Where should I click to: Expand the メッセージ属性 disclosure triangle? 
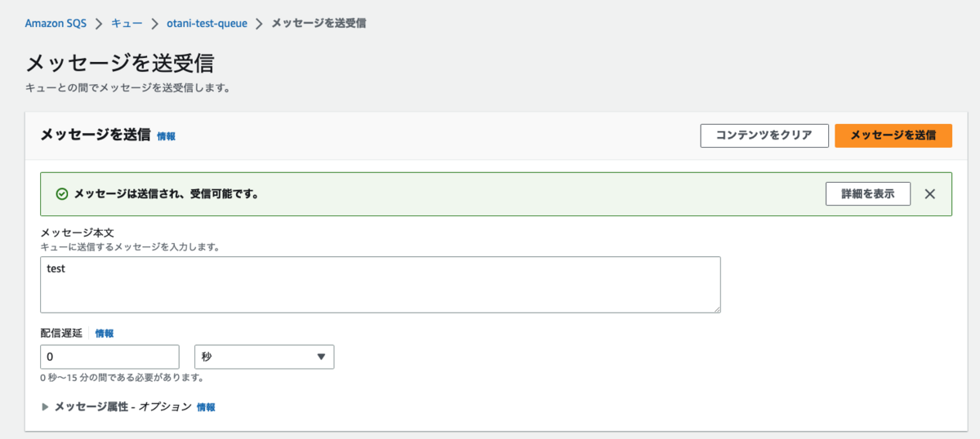(x=46, y=406)
